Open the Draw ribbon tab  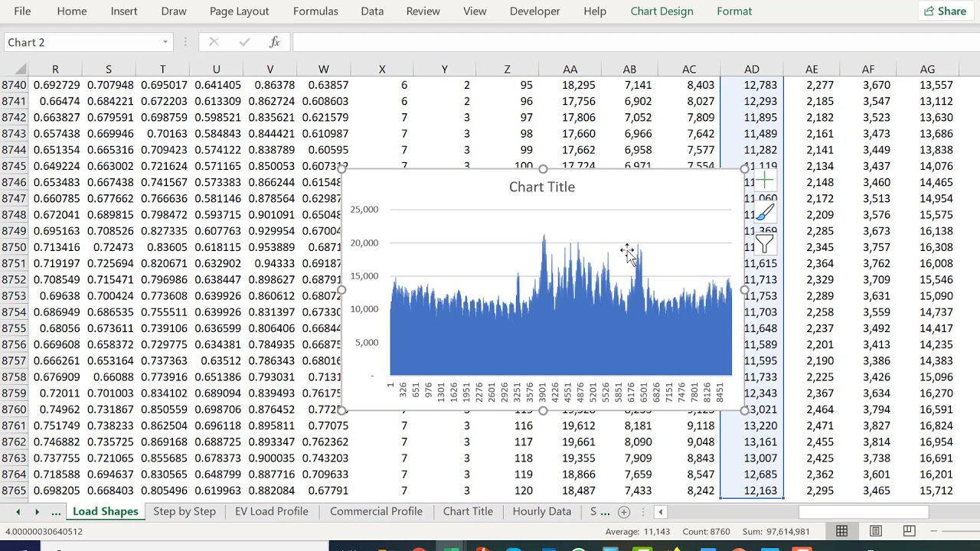click(174, 11)
